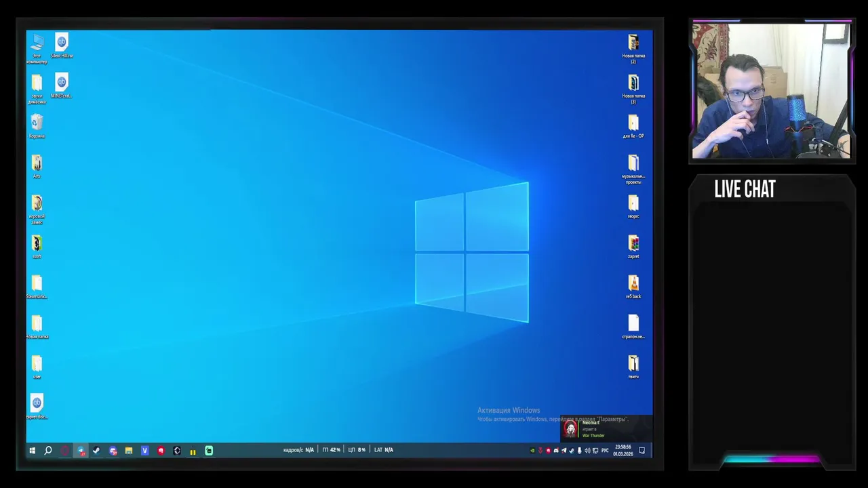Switch the РУС input language indicator

[605, 451]
